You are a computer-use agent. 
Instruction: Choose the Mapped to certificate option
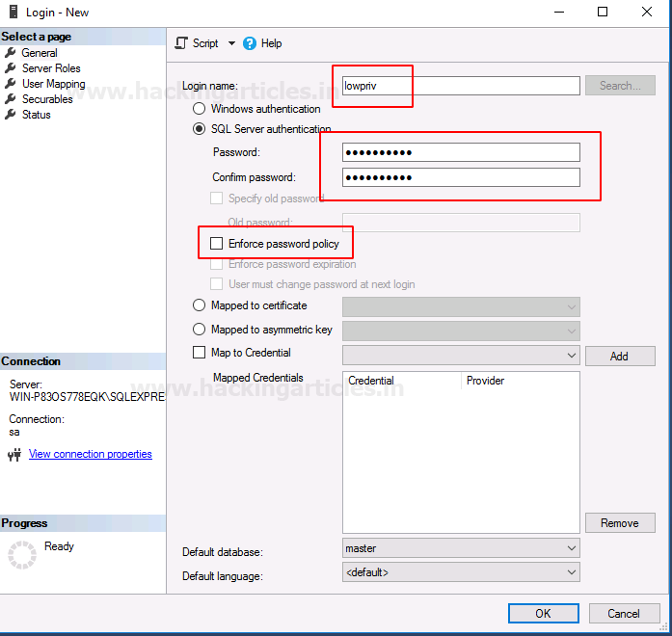click(x=200, y=305)
